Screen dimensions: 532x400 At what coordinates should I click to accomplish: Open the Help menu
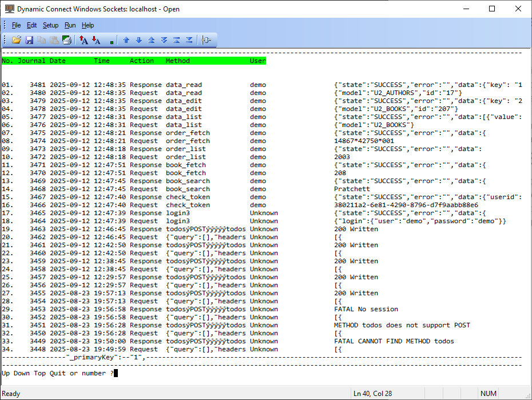[x=88, y=25]
